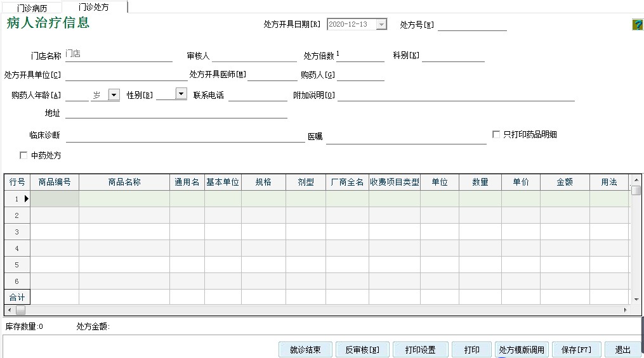The image size is (644, 358).
Task: Edit the 处方倍数 field
Action: tap(360, 55)
